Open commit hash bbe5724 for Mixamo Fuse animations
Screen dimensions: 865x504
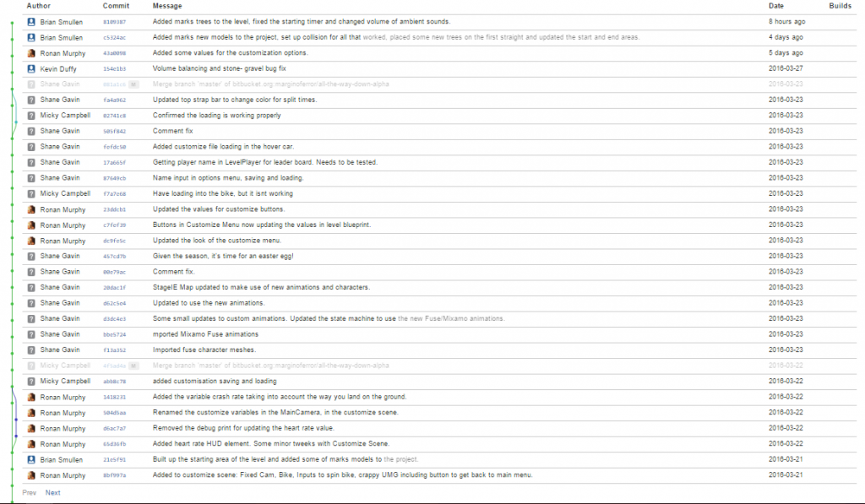click(114, 334)
